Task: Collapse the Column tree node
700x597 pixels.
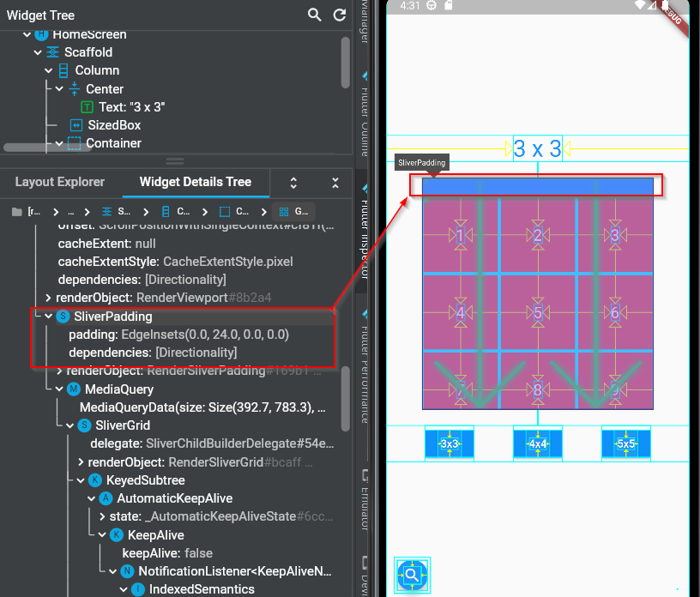Action: pyautogui.click(x=49, y=70)
